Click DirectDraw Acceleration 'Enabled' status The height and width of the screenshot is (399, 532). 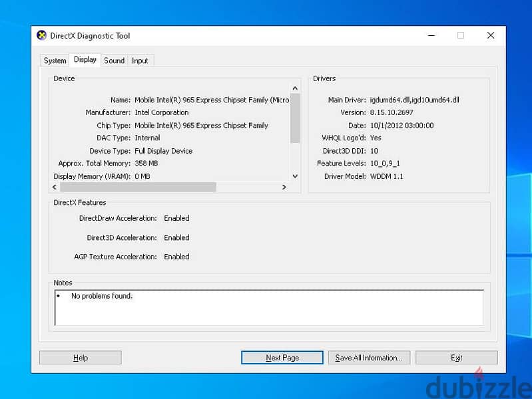pos(176,218)
